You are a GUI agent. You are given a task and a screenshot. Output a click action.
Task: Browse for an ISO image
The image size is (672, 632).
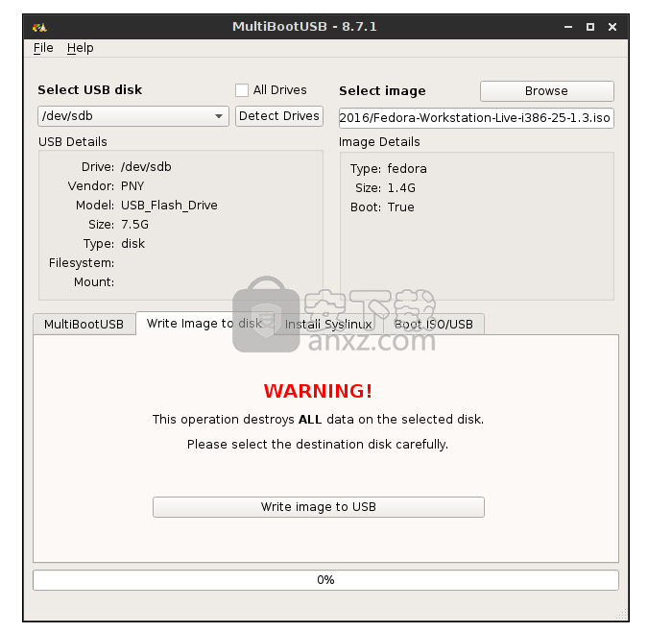pos(546,91)
